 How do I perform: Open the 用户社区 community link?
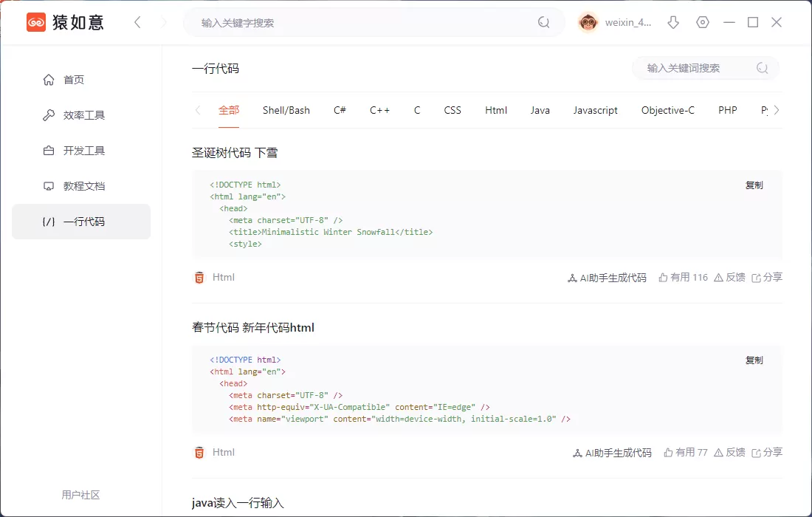[81, 495]
